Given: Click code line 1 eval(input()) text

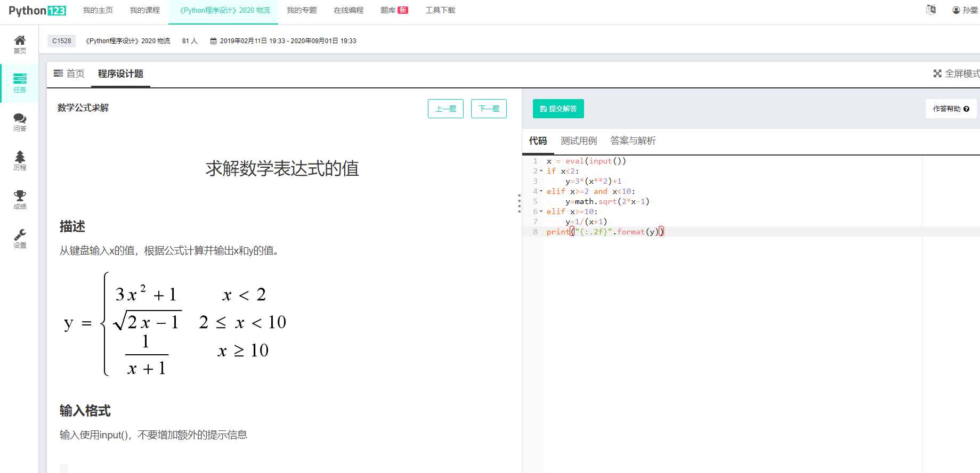Looking at the screenshot, I should [596, 161].
